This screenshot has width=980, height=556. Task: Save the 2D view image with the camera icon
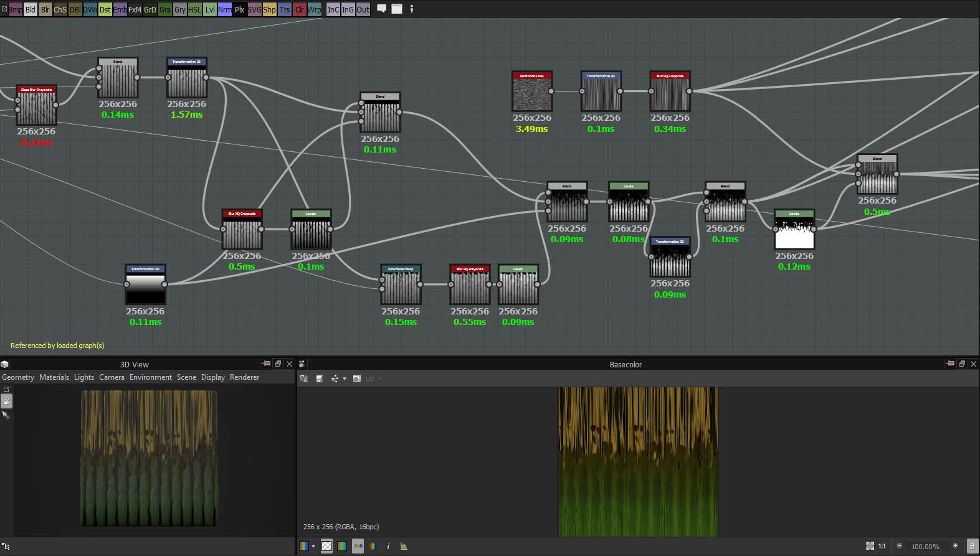[357, 379]
